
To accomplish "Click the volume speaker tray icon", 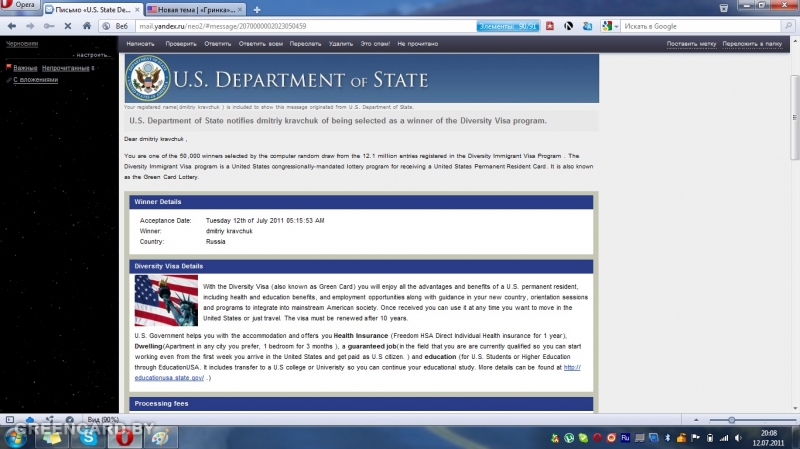I will click(x=738, y=438).
